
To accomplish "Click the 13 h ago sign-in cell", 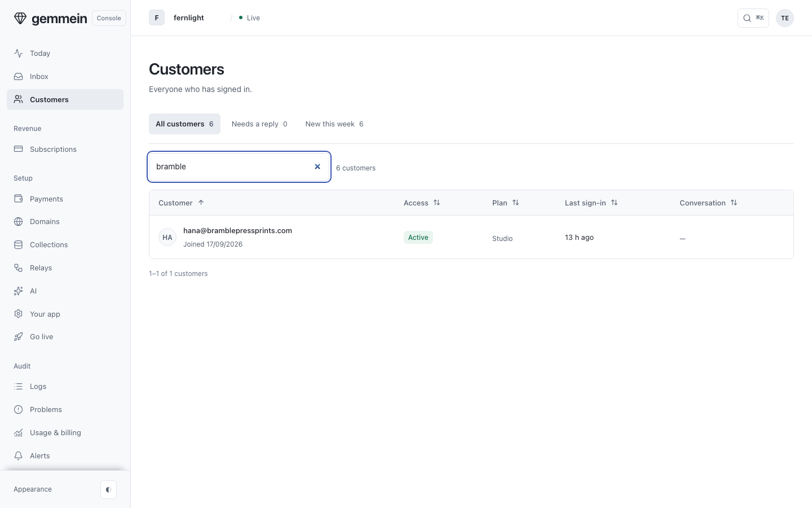I will coord(579,237).
